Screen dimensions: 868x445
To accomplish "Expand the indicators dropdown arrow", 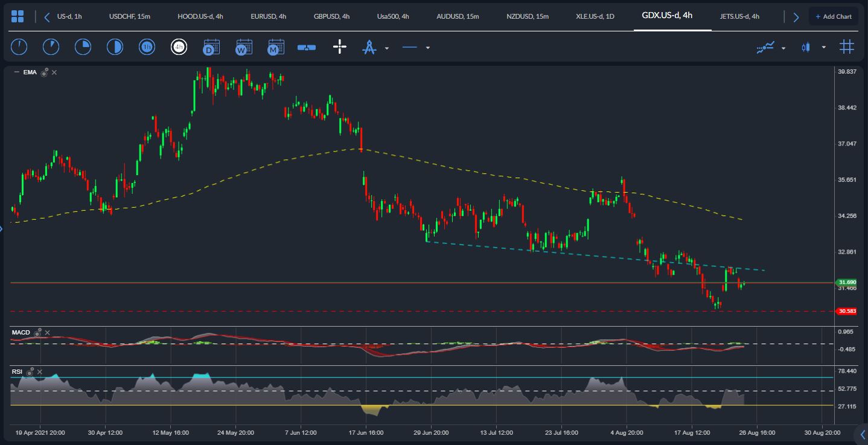I will tap(783, 48).
